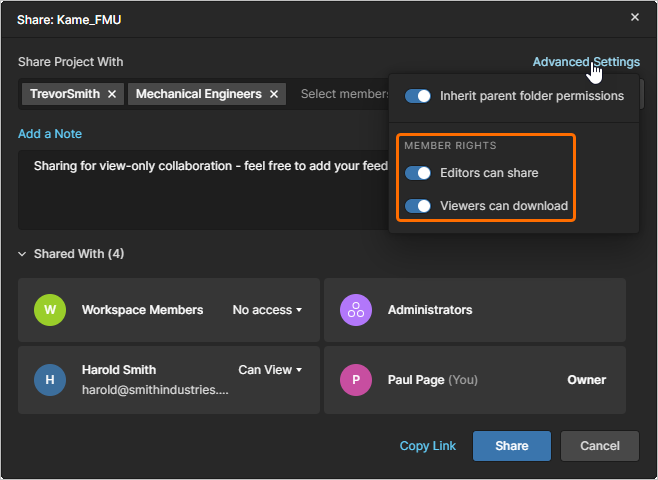
Task: Collapse the Shared With section
Action: point(23,254)
